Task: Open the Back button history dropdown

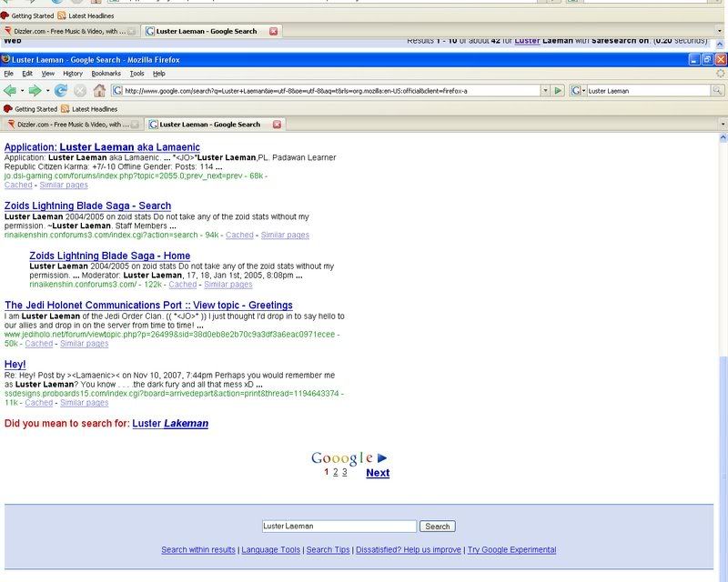Action: point(22,91)
